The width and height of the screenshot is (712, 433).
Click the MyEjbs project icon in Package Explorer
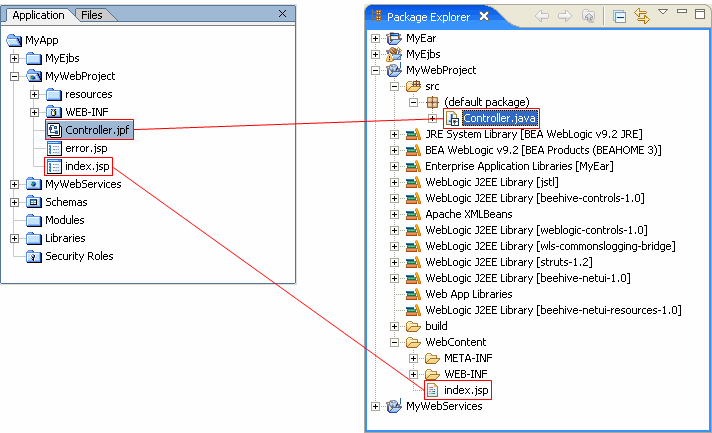[x=394, y=54]
